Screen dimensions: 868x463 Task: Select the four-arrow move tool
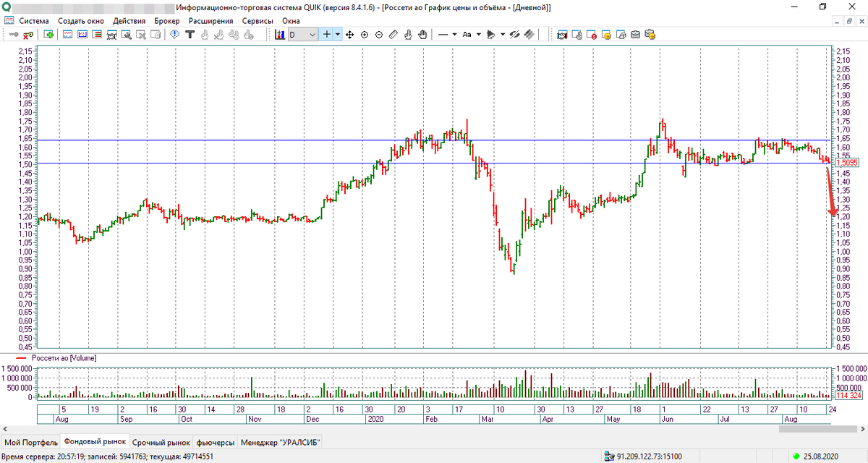pos(349,34)
